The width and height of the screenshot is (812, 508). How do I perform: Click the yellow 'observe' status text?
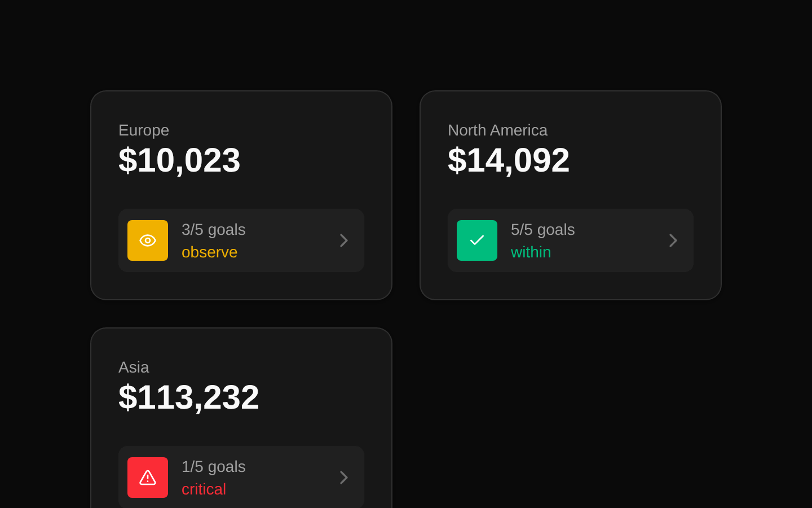point(209,252)
